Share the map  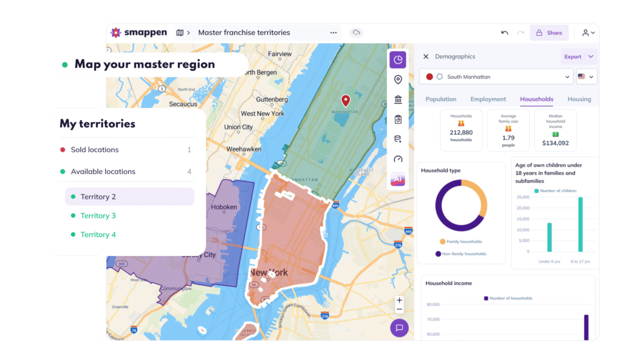coord(549,33)
